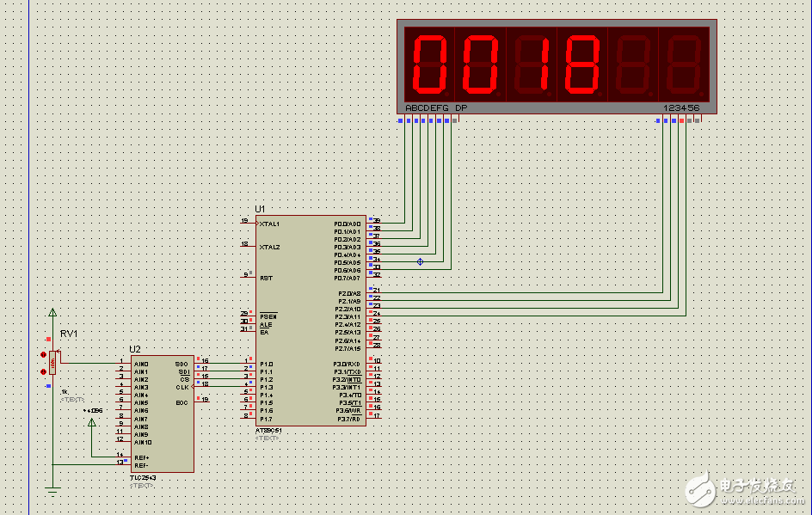Click the P3.2/INT0 pin label
The width and height of the screenshot is (812, 515).
click(x=347, y=380)
